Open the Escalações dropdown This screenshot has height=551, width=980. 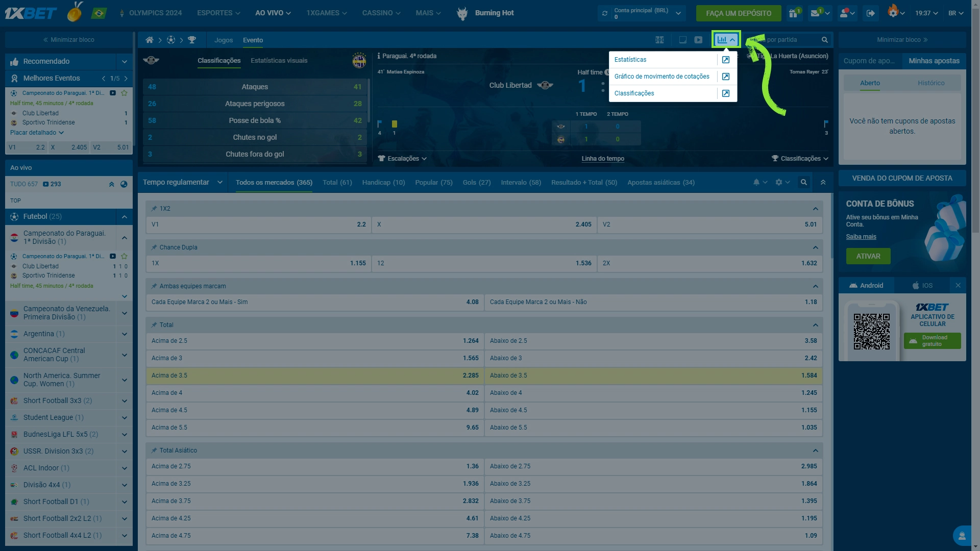[402, 159]
